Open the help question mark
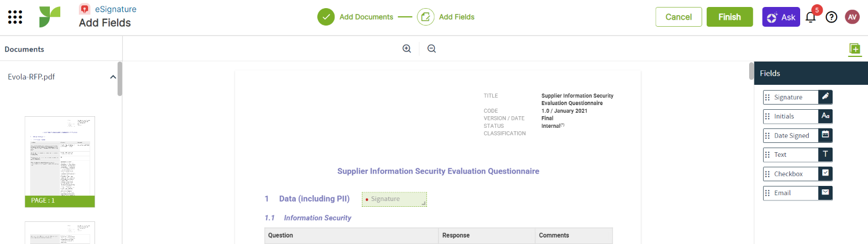 [831, 17]
